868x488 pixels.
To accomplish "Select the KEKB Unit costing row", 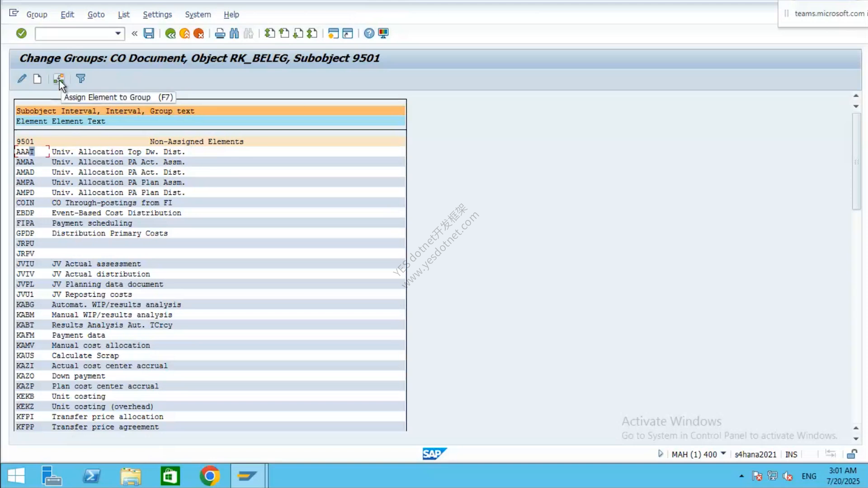I will point(210,396).
